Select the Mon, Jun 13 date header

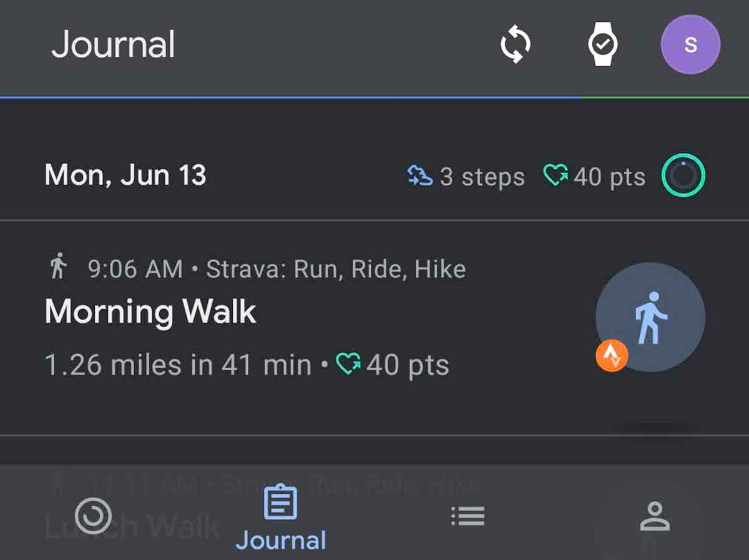[125, 175]
